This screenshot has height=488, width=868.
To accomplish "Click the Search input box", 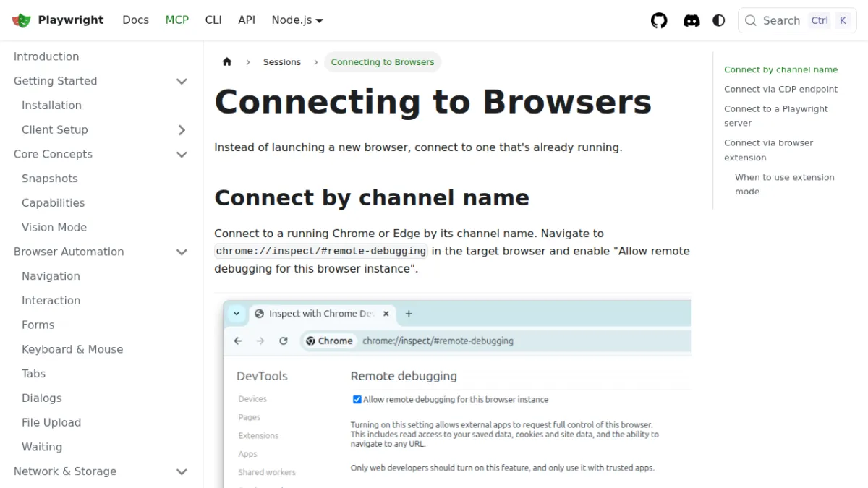I will (797, 20).
